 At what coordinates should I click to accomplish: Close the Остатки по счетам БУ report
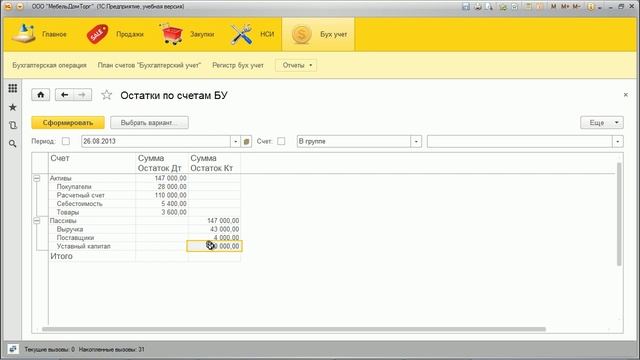pos(626,95)
